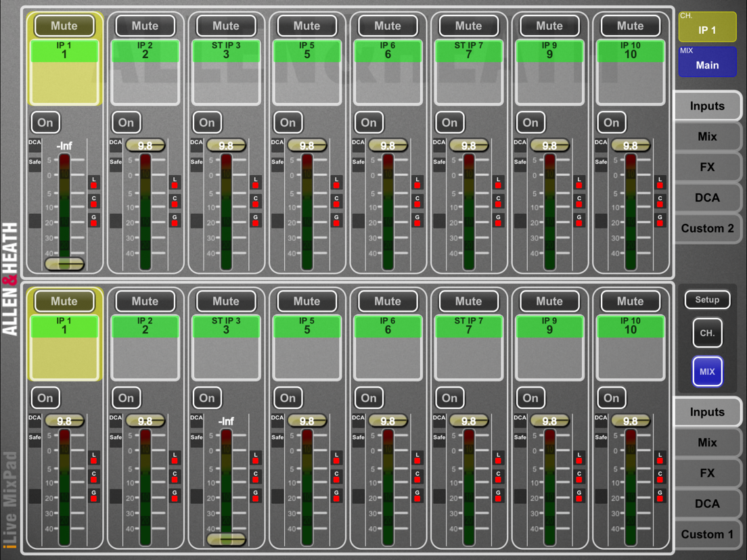
Task: Click the DCA indicator on top-bank IP 1
Action: tap(35, 145)
